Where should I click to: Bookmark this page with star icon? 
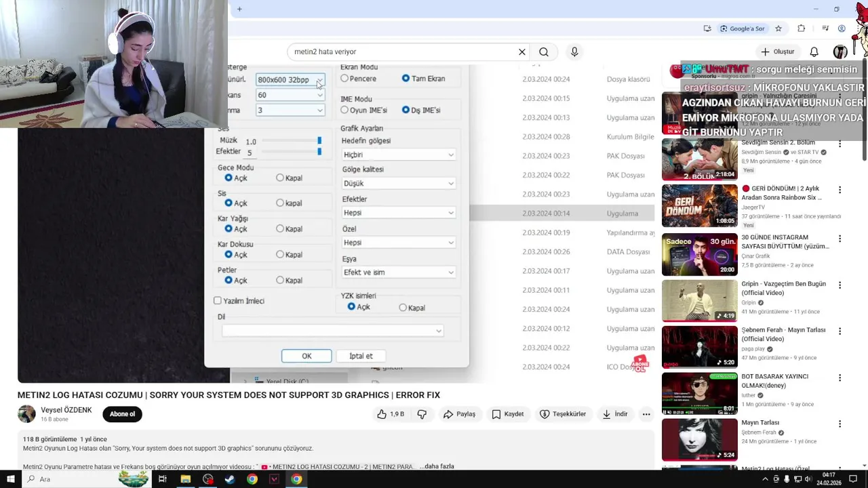[x=778, y=28]
